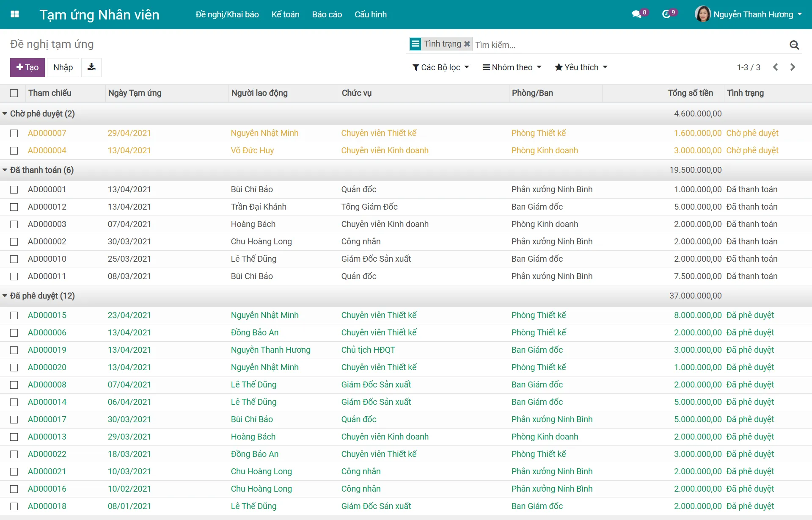
Task: Select checkbox for row AD000018
Action: pos(14,506)
